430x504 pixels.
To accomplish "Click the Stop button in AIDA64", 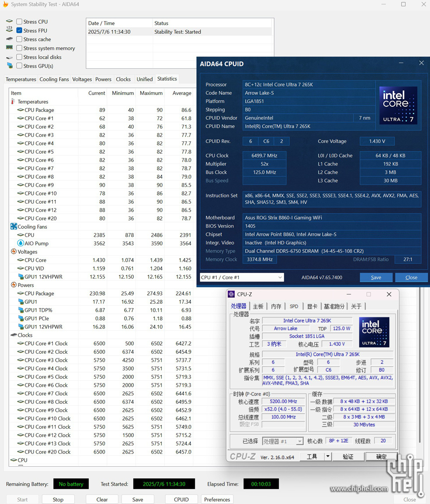I will point(58,499).
